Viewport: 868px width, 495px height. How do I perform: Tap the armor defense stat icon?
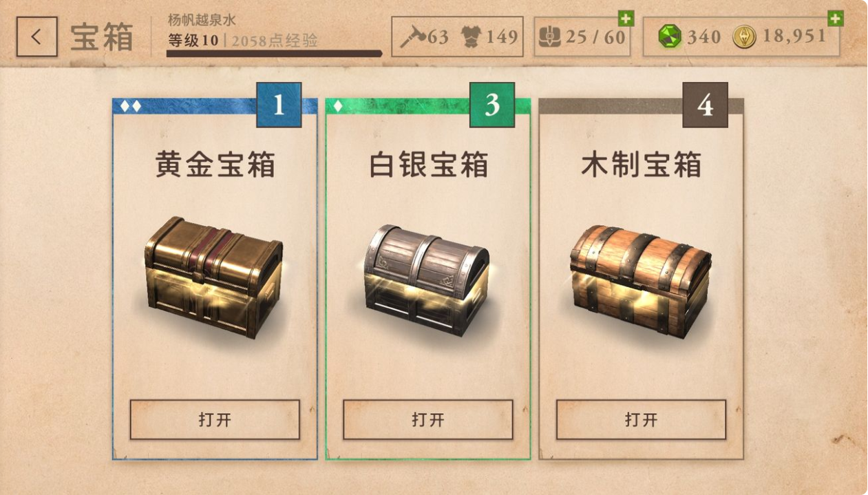coord(470,36)
